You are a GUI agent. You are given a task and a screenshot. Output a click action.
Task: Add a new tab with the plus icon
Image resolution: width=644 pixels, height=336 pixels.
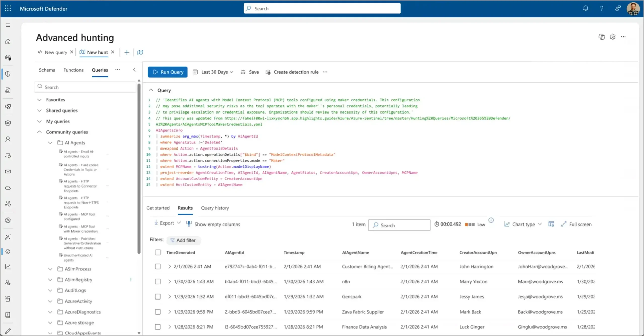click(x=127, y=52)
